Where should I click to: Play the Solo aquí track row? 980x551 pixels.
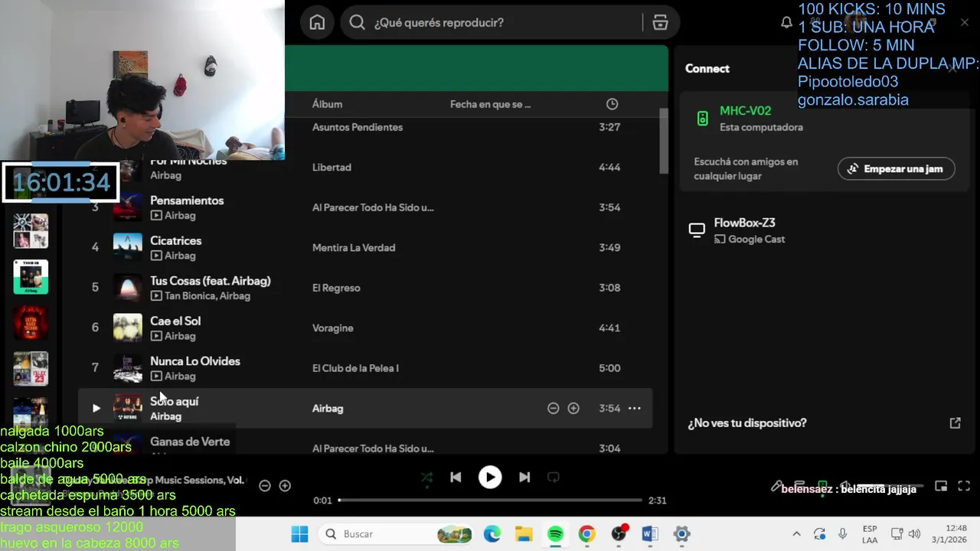pyautogui.click(x=96, y=409)
